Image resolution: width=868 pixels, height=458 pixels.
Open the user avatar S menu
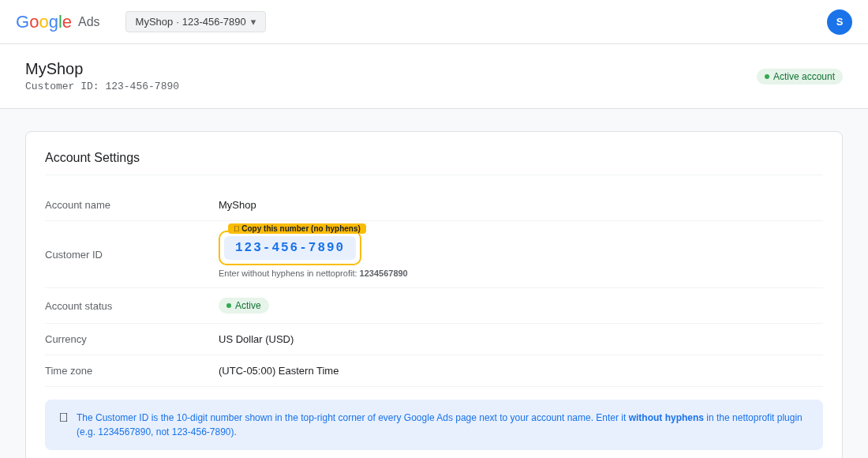pos(840,22)
